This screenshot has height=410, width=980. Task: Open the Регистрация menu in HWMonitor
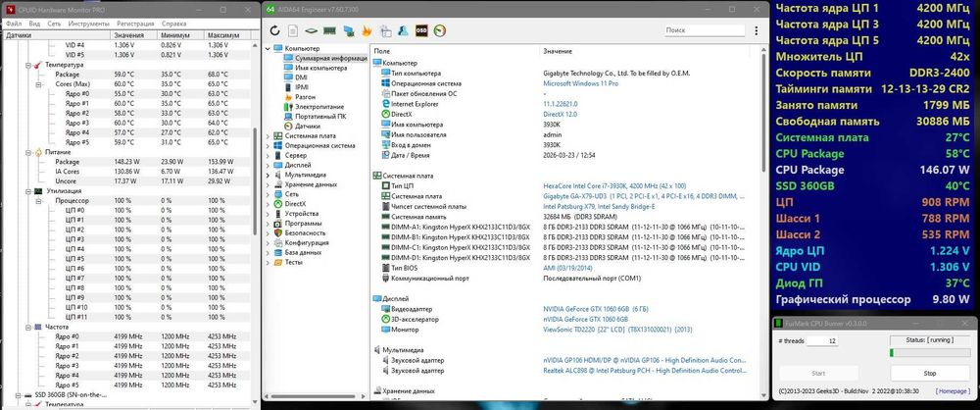[135, 24]
